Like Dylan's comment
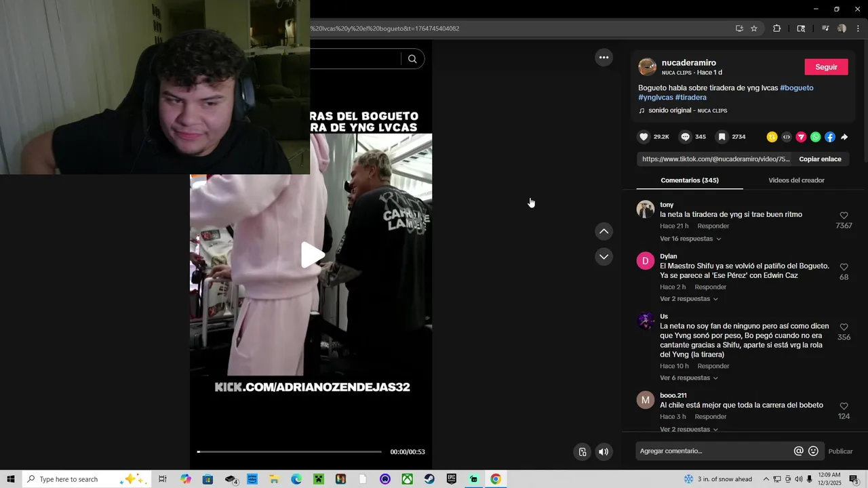The width and height of the screenshot is (868, 488). [x=844, y=267]
